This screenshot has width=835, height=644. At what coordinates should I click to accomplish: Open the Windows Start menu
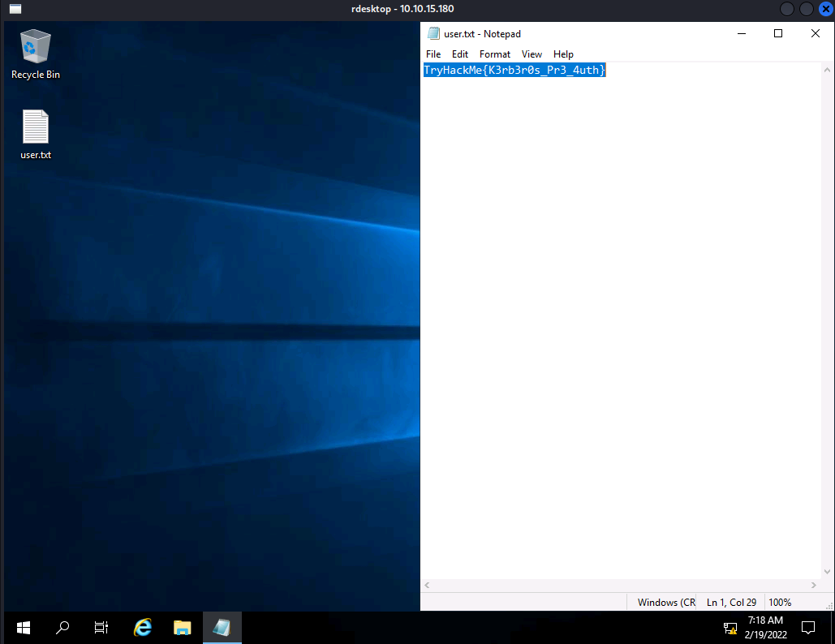pyautogui.click(x=24, y=628)
